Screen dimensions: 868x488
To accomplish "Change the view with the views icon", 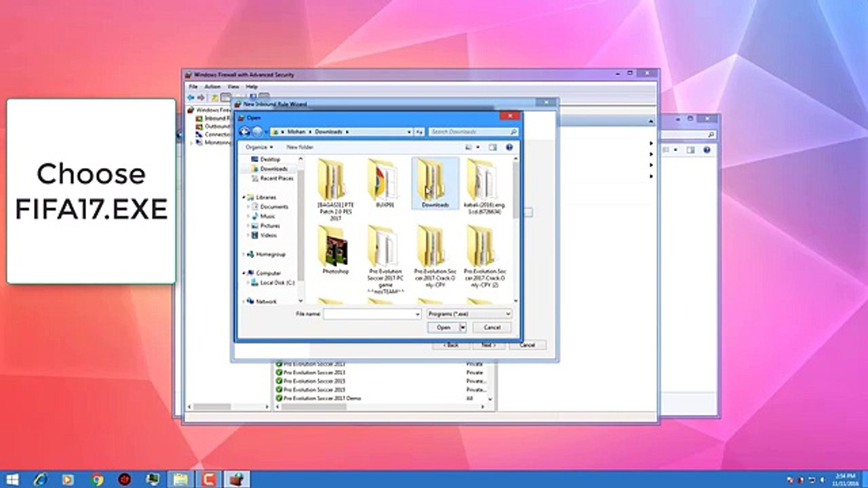I will pos(469,147).
